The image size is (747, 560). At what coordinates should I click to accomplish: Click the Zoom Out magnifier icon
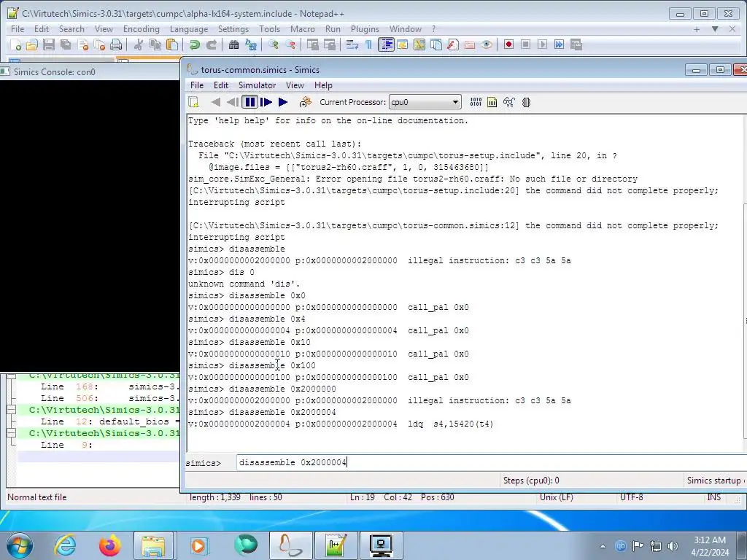[x=290, y=44]
